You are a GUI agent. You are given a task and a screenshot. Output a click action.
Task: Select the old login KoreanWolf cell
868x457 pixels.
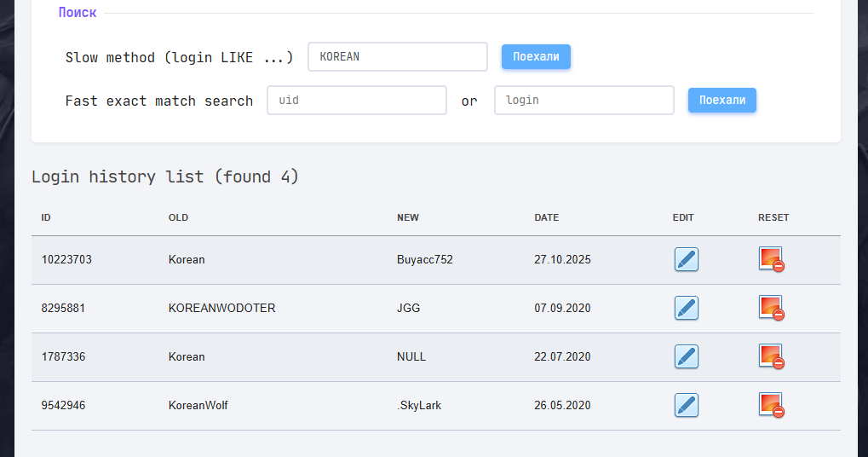tap(198, 405)
